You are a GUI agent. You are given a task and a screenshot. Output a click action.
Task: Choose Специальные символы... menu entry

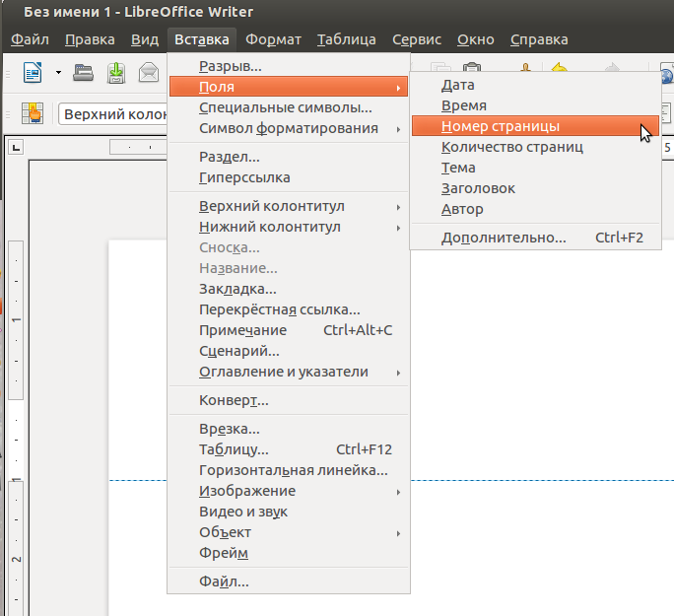pyautogui.click(x=289, y=107)
